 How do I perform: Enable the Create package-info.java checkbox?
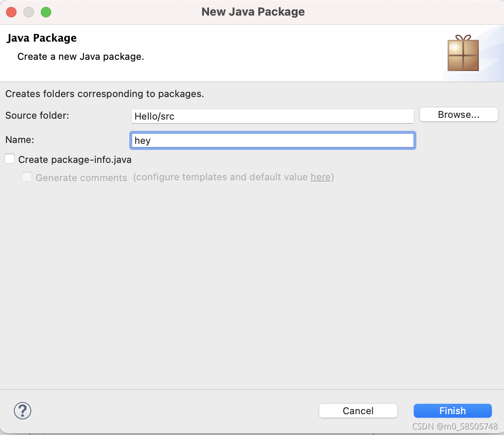click(10, 159)
